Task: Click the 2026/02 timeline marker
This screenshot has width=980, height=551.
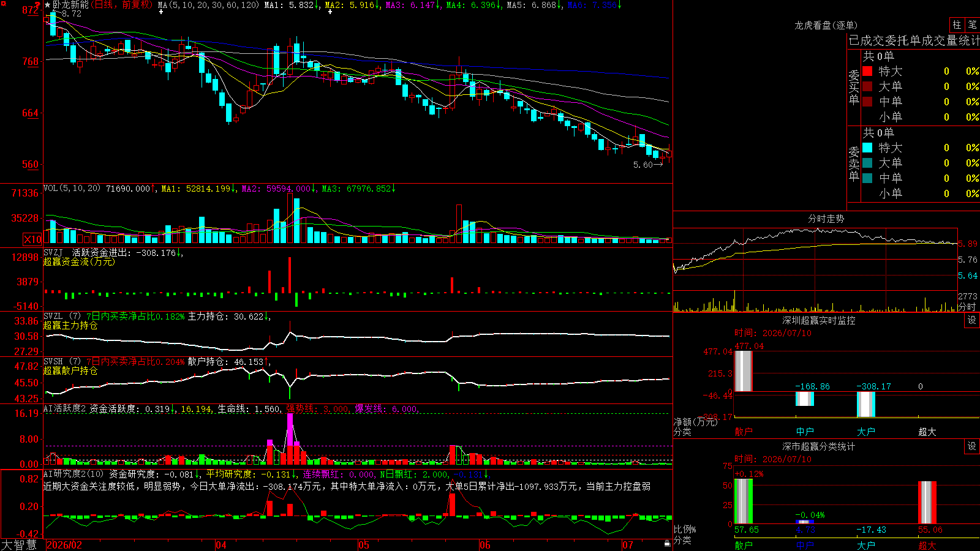Action: point(64,545)
